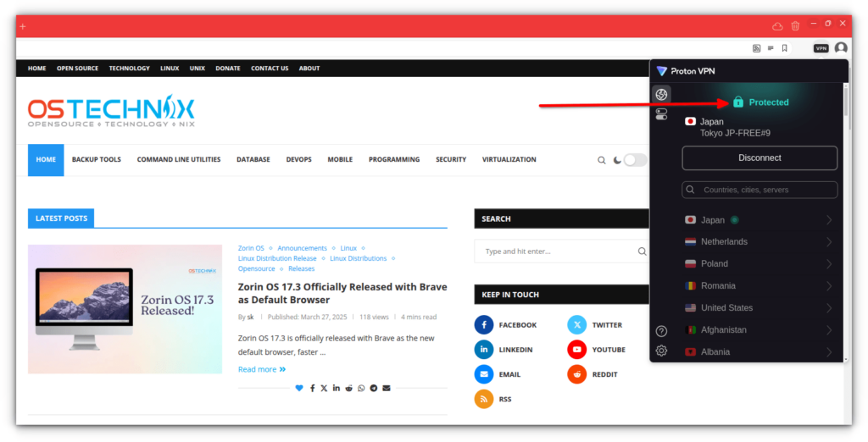Select the Proton VPN countries globe icon
This screenshot has width=868, height=442.
(661, 94)
